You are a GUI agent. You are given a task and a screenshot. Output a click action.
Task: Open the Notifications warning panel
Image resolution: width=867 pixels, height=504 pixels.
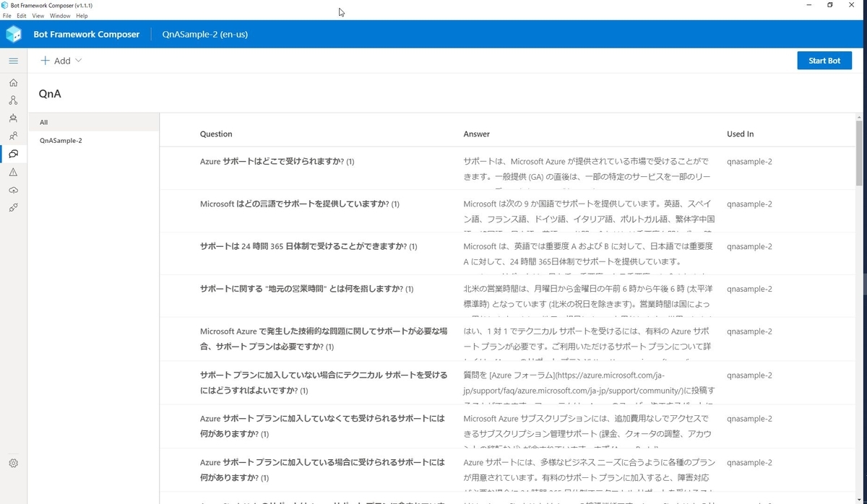click(x=13, y=172)
